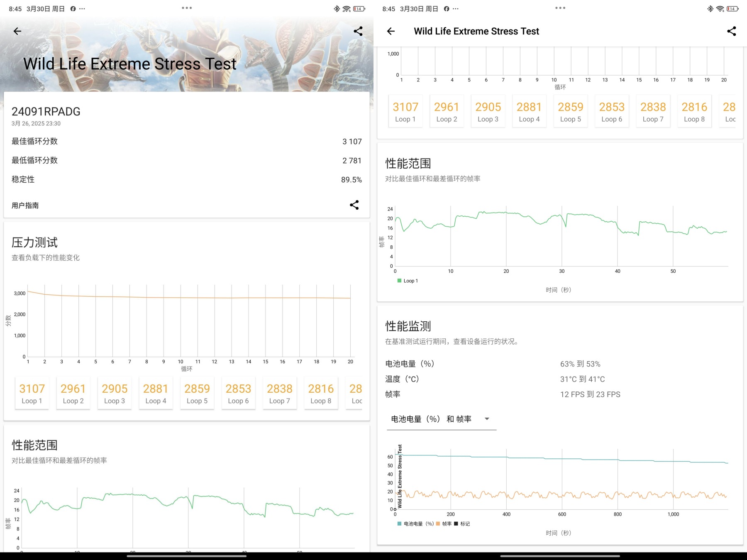Tap the back arrow beside the right title
The height and width of the screenshot is (560, 747).
[391, 31]
